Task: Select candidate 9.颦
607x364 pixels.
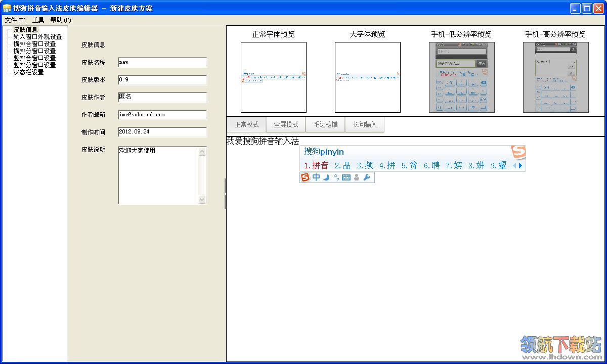Action: point(498,165)
